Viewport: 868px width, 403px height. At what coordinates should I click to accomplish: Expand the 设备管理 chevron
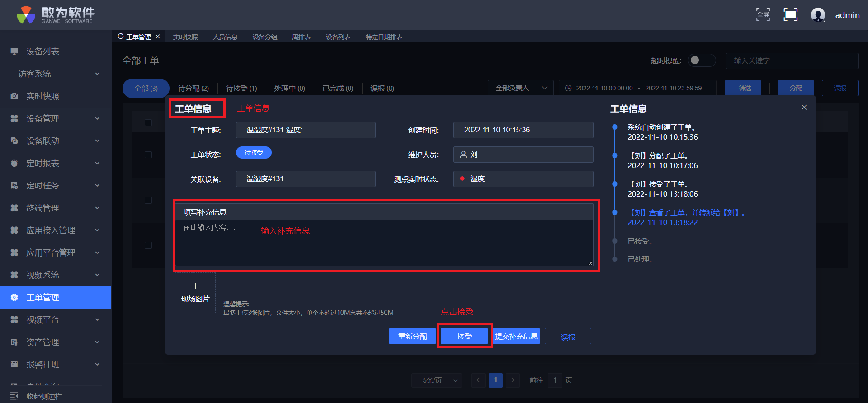point(97,118)
